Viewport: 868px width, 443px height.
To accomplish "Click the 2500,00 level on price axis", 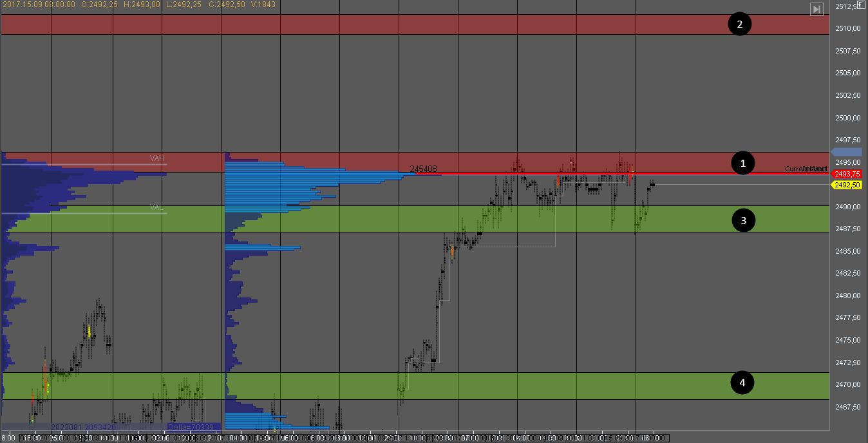I will [x=847, y=118].
